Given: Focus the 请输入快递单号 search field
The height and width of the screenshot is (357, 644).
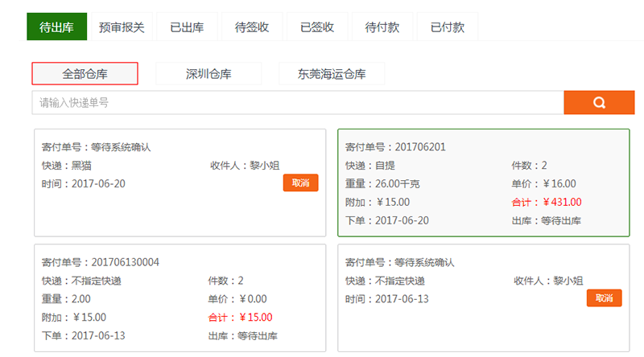Looking at the screenshot, I should [298, 103].
